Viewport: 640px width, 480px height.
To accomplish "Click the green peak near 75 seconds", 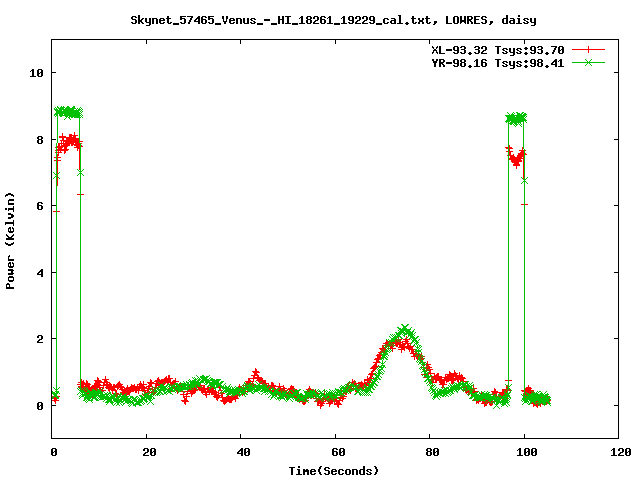I will coord(405,330).
